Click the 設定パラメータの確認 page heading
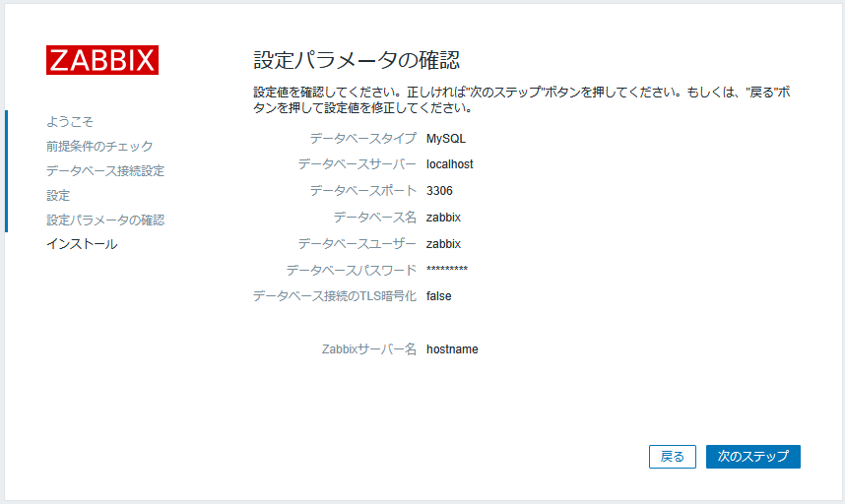845x504 pixels. [357, 60]
